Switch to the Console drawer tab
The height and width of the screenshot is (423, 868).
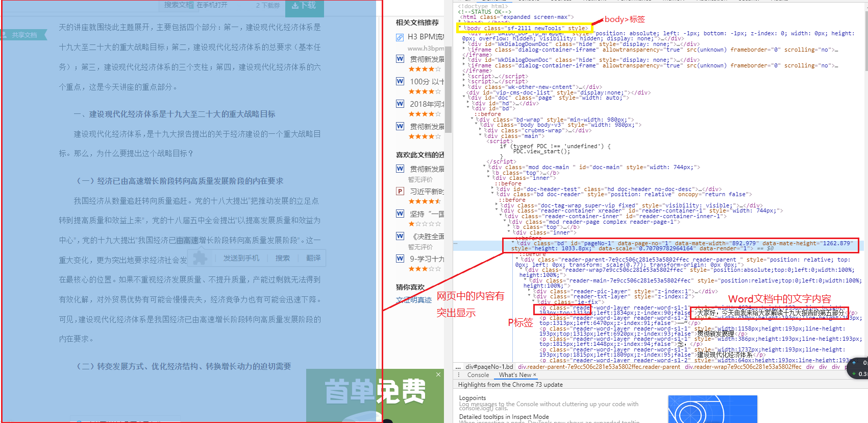(478, 375)
